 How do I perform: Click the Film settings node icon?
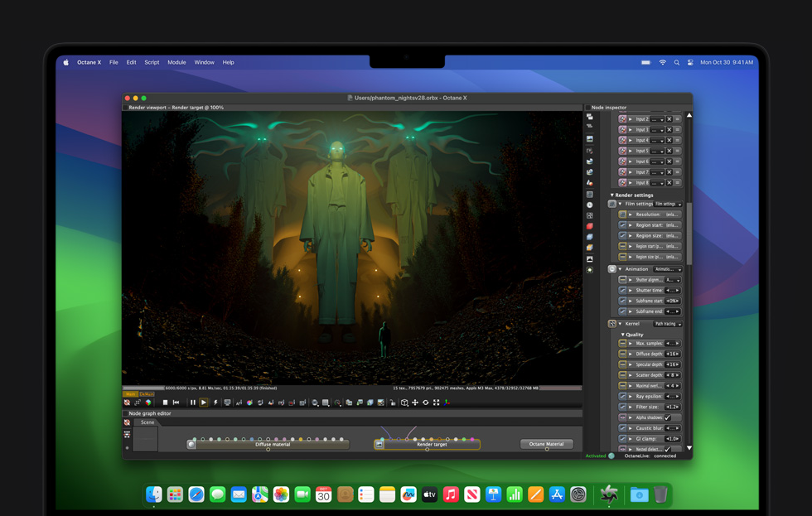(x=612, y=204)
